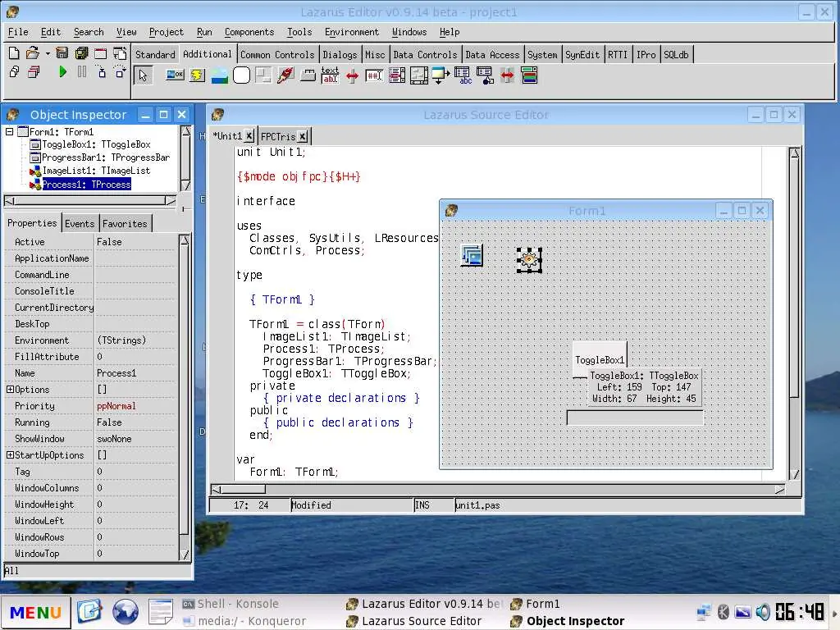Screen dimensions: 840x630
Task: Click the Step Over icon
Action: point(120,72)
